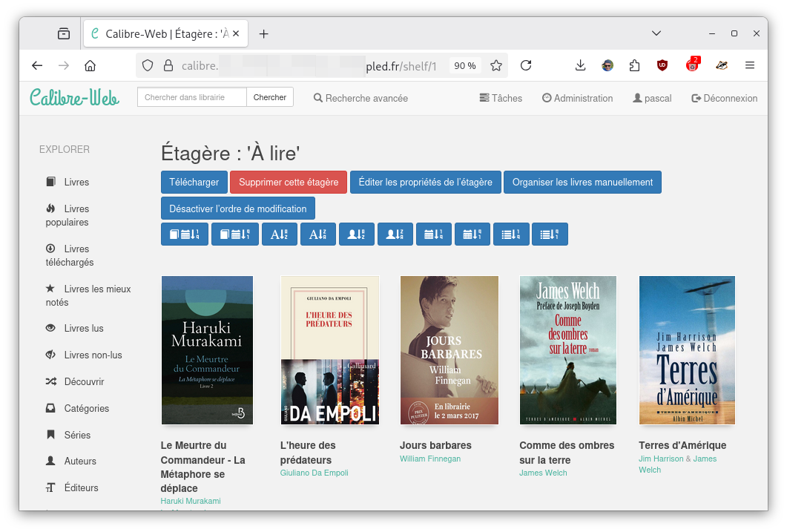Open the Comme des ombres sur la terre cover
The width and height of the screenshot is (787, 532).
pos(568,350)
